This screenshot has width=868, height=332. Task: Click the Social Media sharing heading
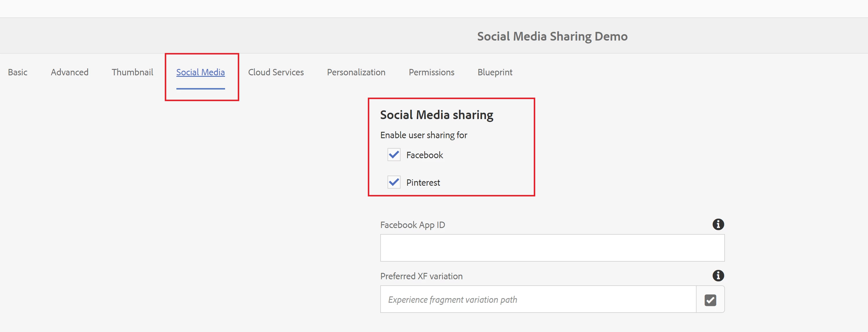pos(436,115)
